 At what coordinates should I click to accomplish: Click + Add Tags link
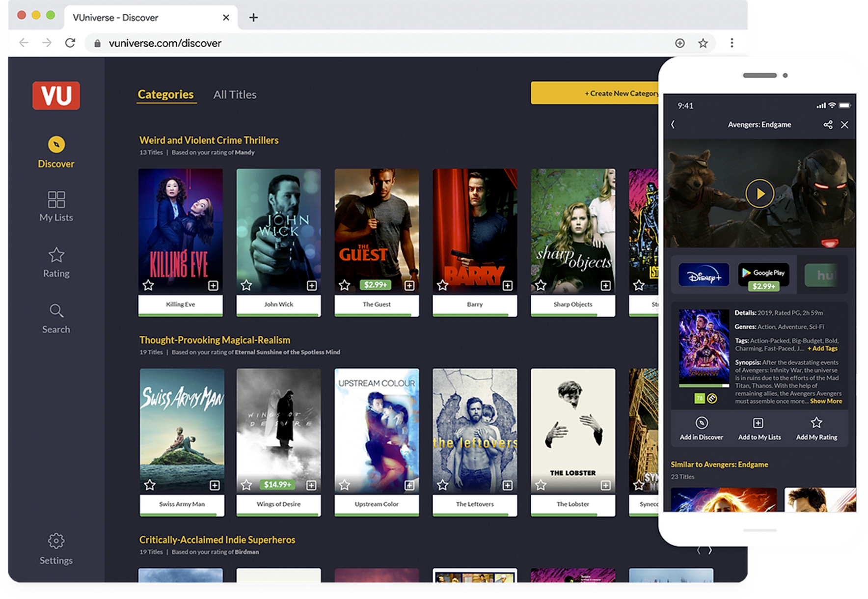coord(822,349)
